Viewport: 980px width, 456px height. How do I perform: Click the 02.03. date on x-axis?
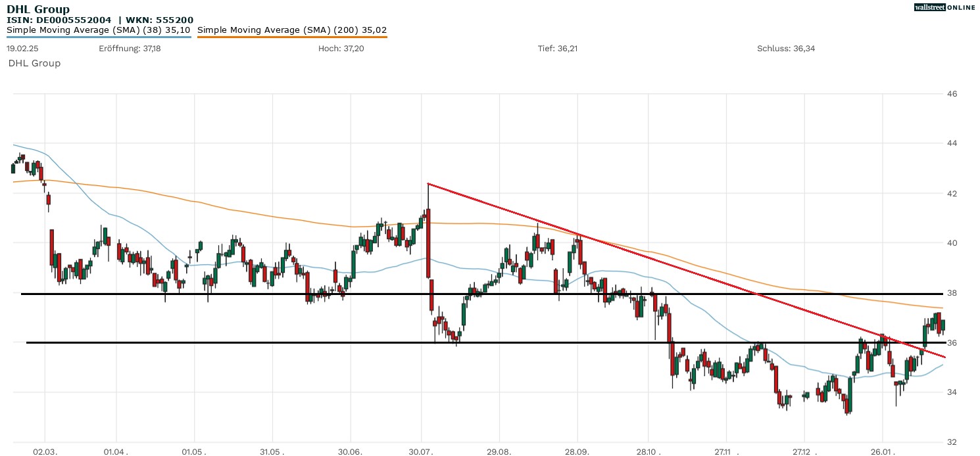45,453
